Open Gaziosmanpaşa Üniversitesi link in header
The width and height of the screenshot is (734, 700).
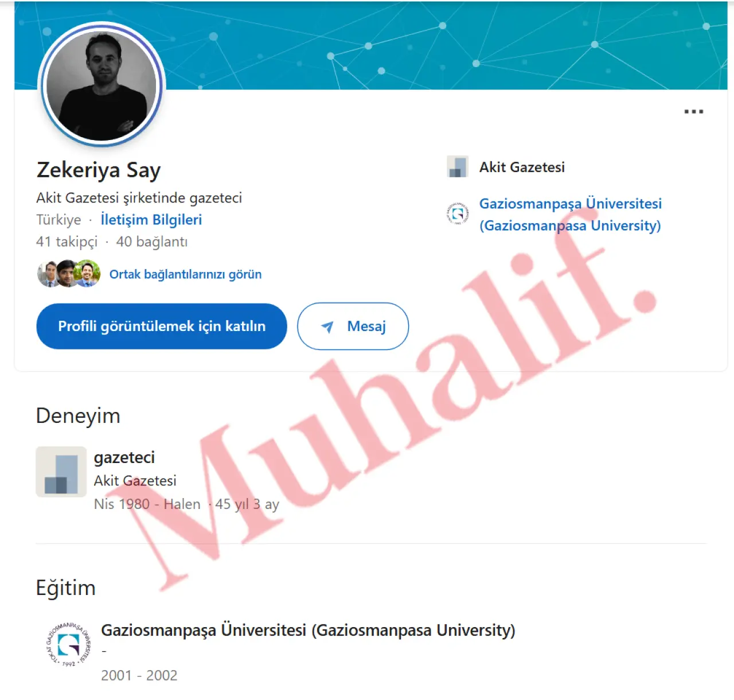click(x=571, y=214)
